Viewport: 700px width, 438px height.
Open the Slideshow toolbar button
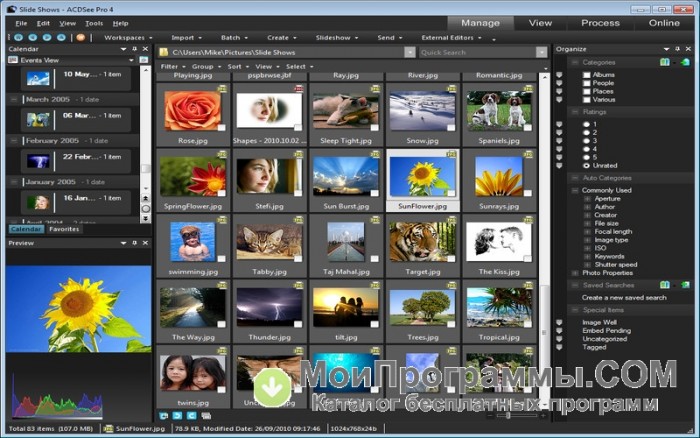coord(337,38)
